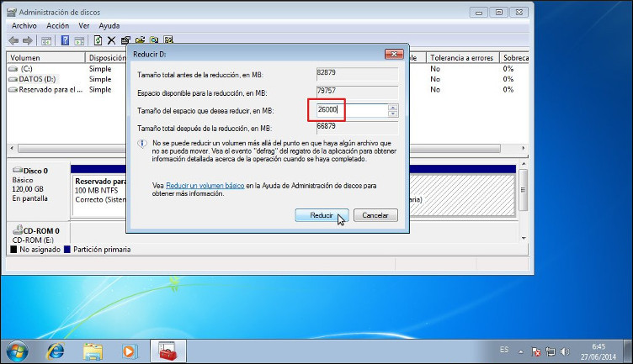The height and width of the screenshot is (364, 633).
Task: Toggle the console tree pane toolbar icon
Action: tap(46, 40)
